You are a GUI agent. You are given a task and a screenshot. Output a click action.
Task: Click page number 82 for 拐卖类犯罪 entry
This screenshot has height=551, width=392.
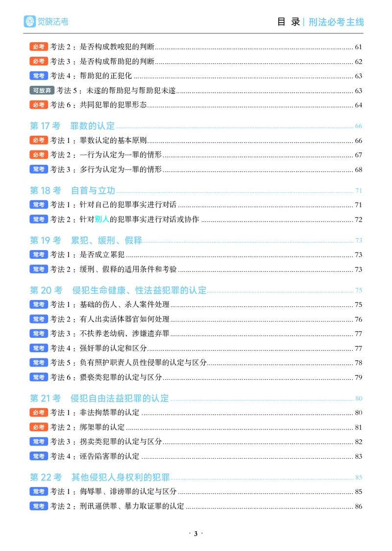(x=358, y=442)
